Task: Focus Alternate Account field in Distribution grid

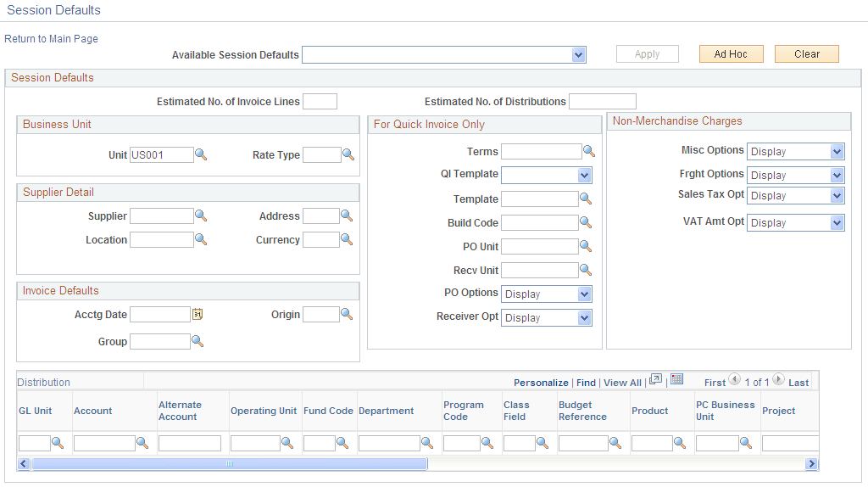Action: [190, 443]
